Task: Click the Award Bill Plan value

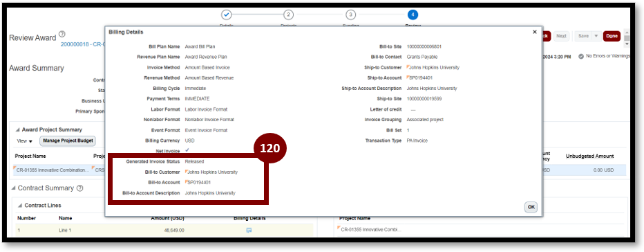Action: pos(200,46)
